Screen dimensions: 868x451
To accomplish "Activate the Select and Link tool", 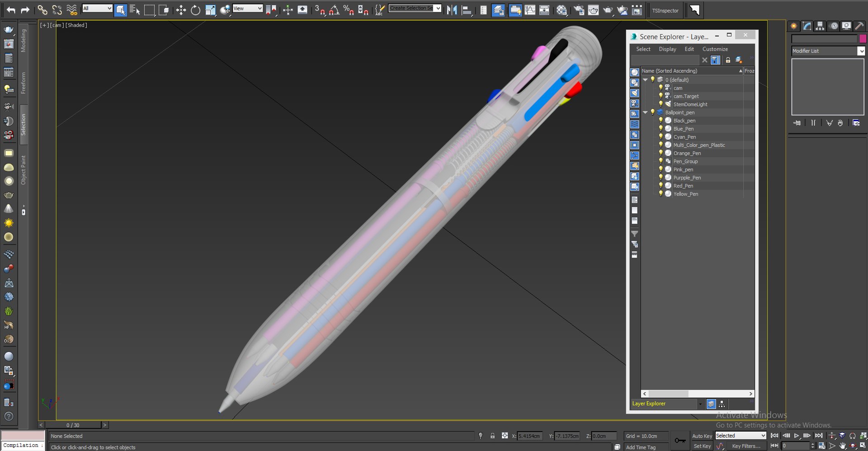I will tap(42, 9).
